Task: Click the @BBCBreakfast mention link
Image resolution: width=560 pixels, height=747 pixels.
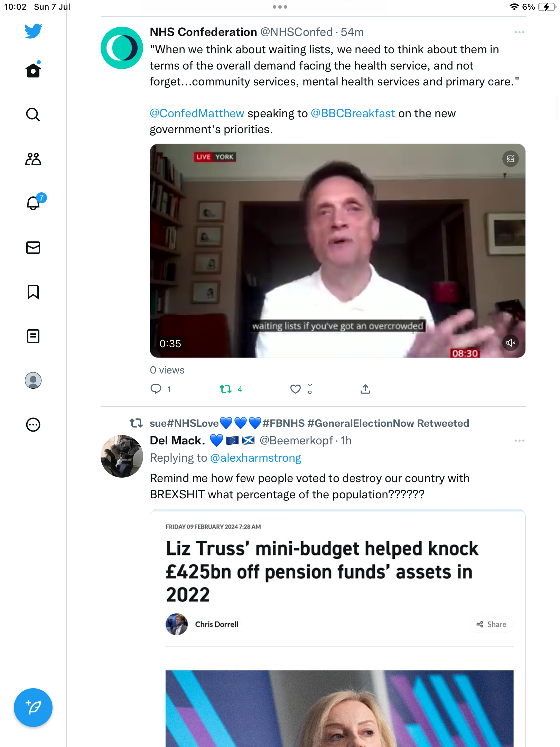Action: click(x=353, y=113)
